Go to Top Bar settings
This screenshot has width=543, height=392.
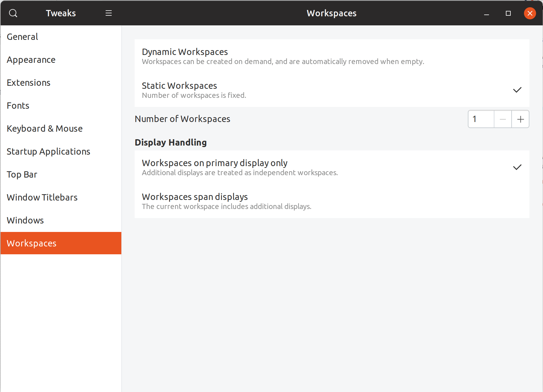pyautogui.click(x=22, y=174)
